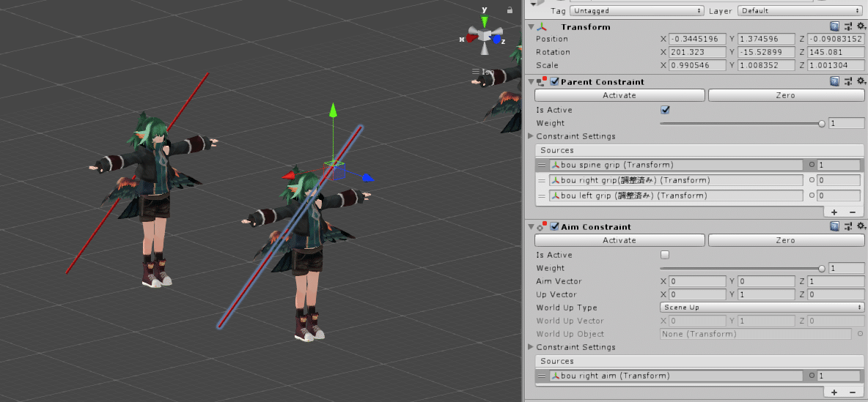
Task: Open object picker for bou right aim source
Action: (812, 376)
